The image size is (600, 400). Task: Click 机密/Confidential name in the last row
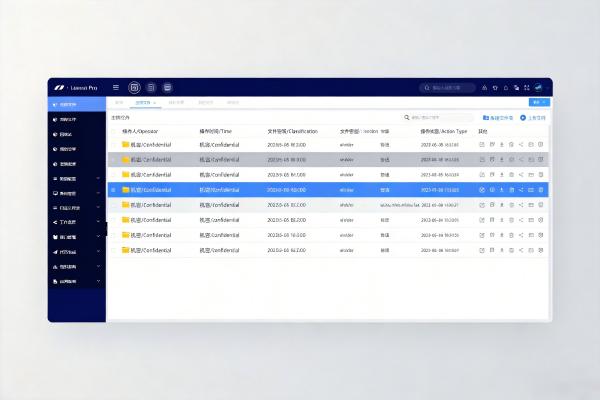click(x=151, y=250)
